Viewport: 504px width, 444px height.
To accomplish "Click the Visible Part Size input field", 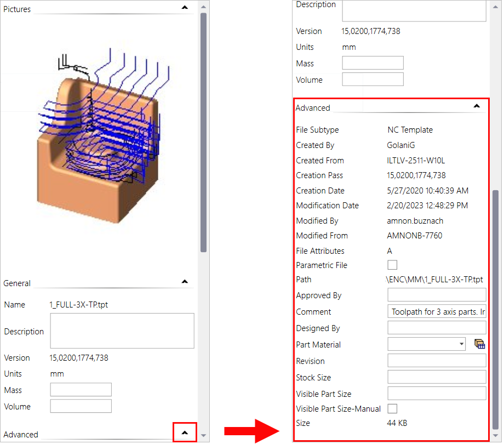I will pyautogui.click(x=437, y=393).
